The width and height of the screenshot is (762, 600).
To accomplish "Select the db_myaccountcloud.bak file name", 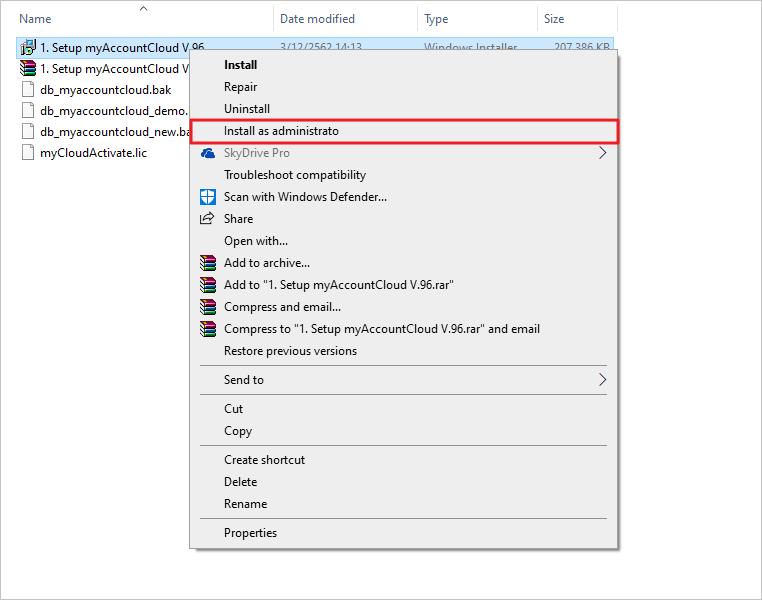I will (105, 90).
